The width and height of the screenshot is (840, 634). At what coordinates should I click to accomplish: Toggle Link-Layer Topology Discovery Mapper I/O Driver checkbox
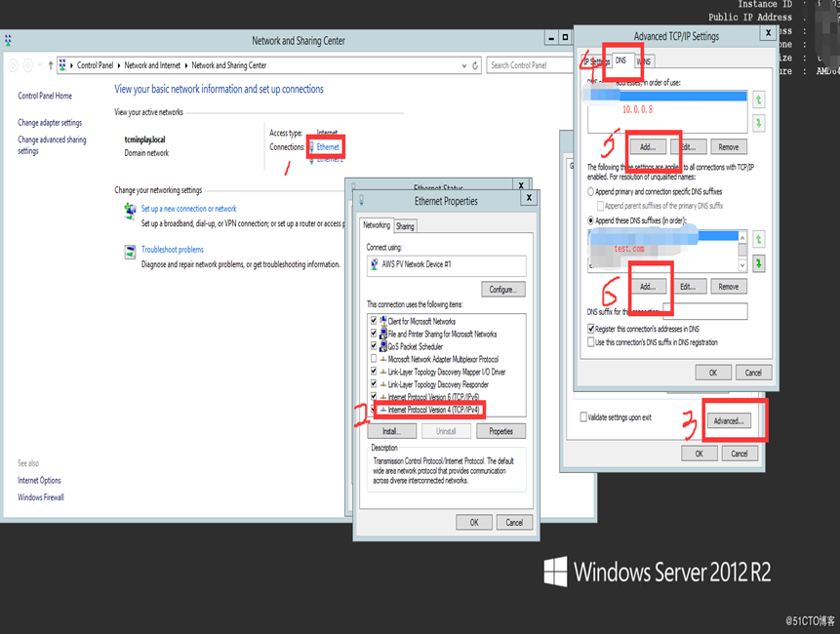[374, 371]
